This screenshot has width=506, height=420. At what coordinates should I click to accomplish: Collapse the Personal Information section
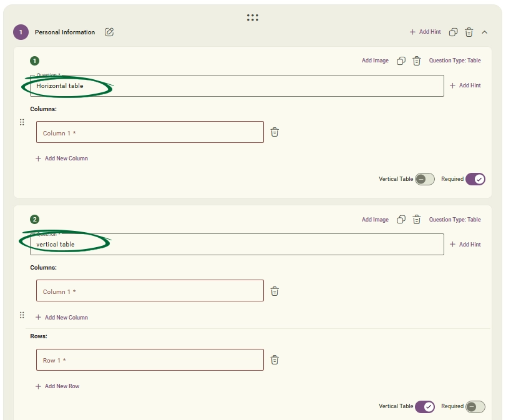point(484,32)
